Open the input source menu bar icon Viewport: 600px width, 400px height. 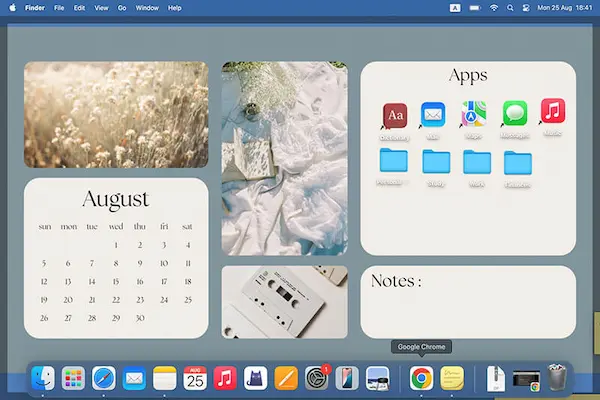[455, 8]
